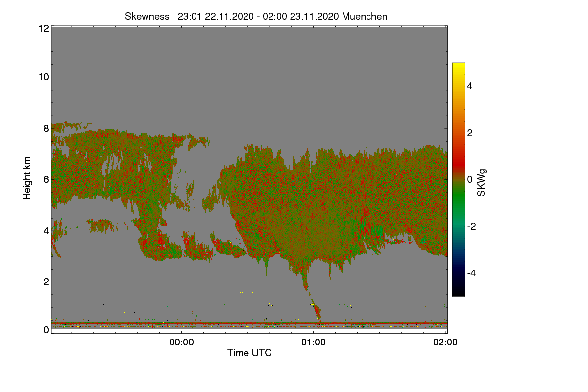Click the 'SKWg' colorbar label
Screen dimensions: 588x392
click(x=482, y=182)
